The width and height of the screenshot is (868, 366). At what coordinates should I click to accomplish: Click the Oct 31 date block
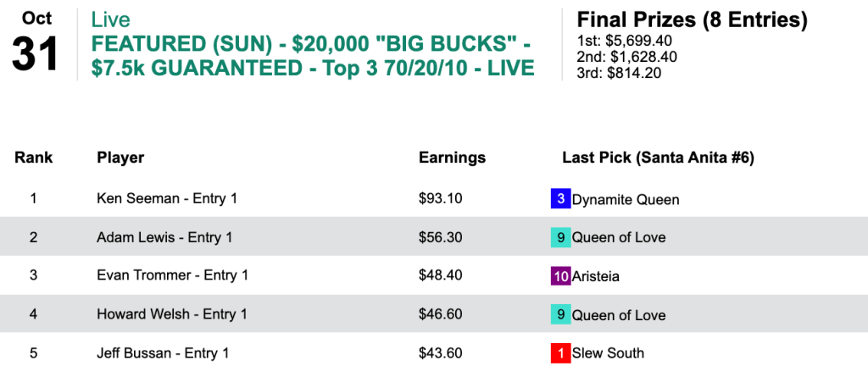coord(36,44)
